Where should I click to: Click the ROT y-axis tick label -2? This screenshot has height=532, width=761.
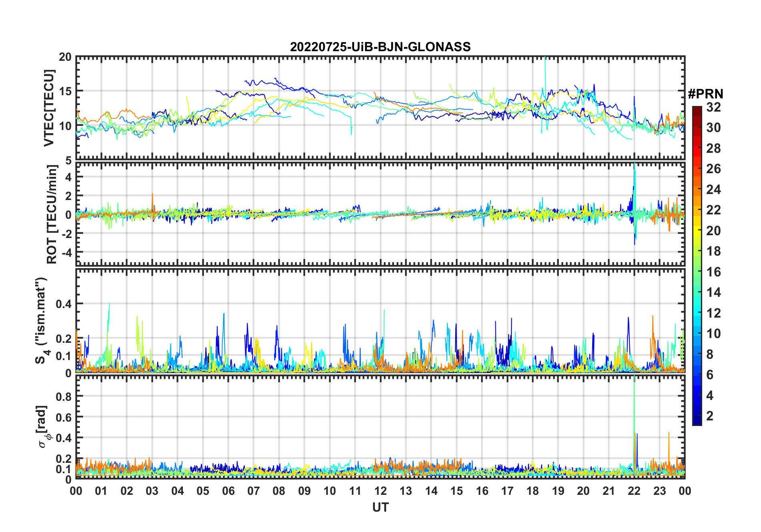click(x=66, y=234)
